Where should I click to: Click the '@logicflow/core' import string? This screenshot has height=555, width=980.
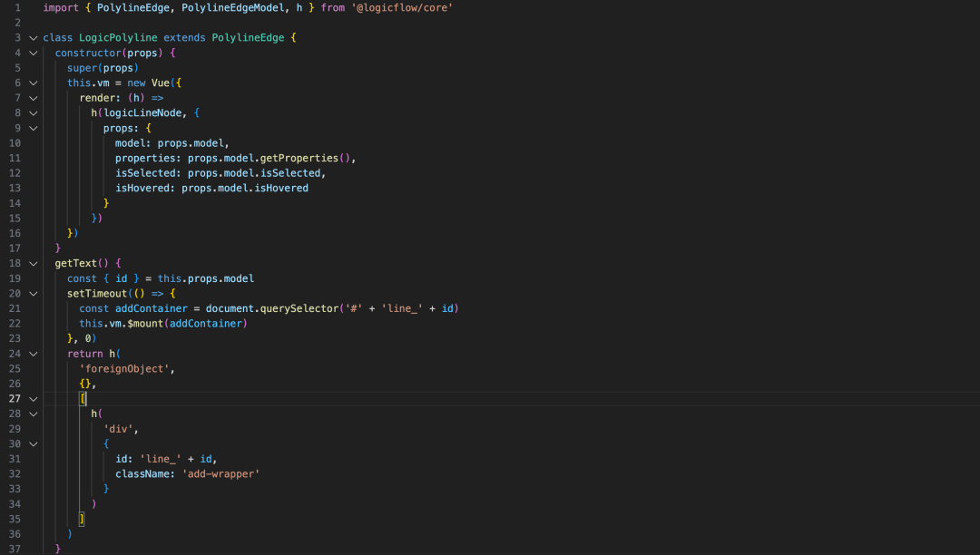point(402,7)
